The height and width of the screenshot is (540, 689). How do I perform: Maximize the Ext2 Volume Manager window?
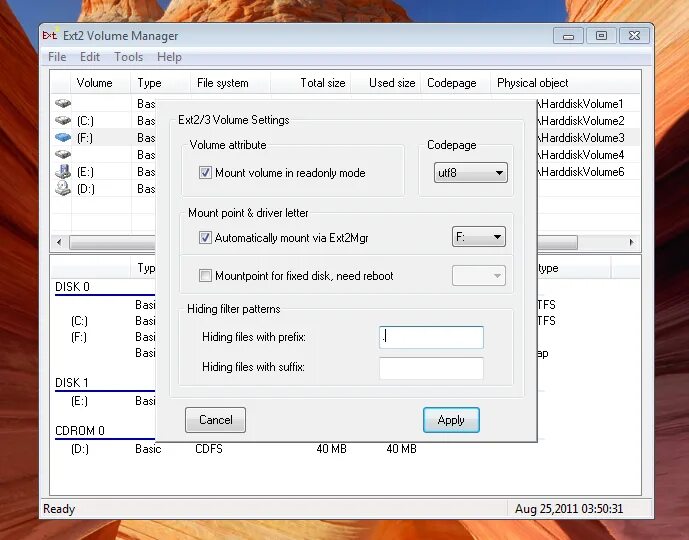(x=601, y=36)
